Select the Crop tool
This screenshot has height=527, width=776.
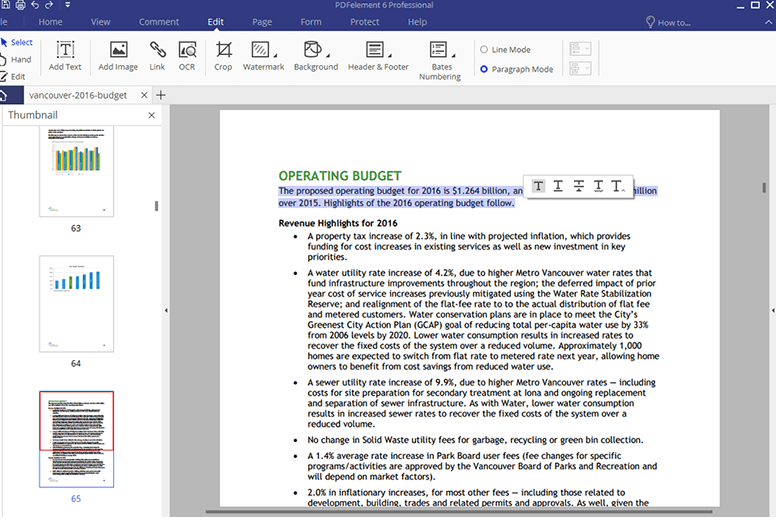click(x=223, y=56)
